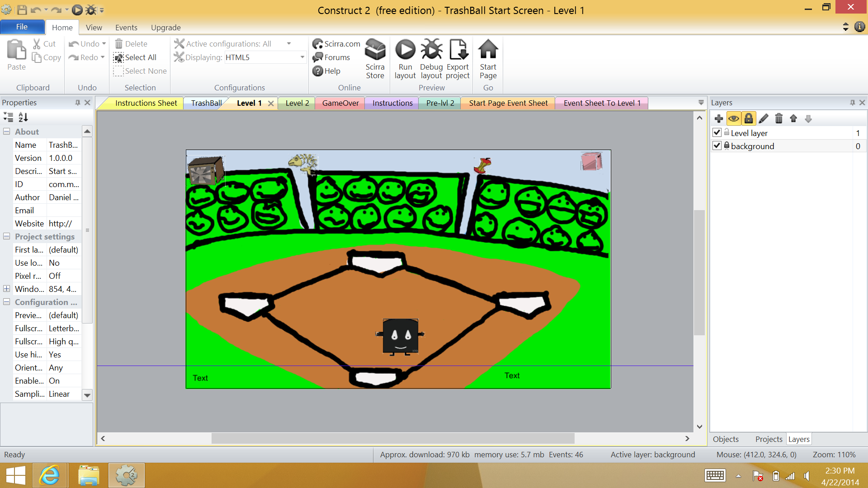This screenshot has height=488, width=868.
Task: Toggle Level layer visibility checkbox
Action: (717, 133)
